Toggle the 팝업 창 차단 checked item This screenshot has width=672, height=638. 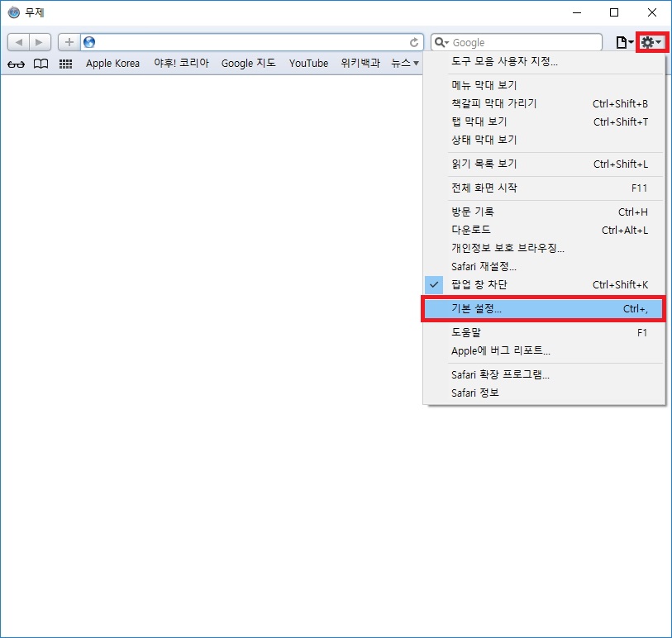544,284
